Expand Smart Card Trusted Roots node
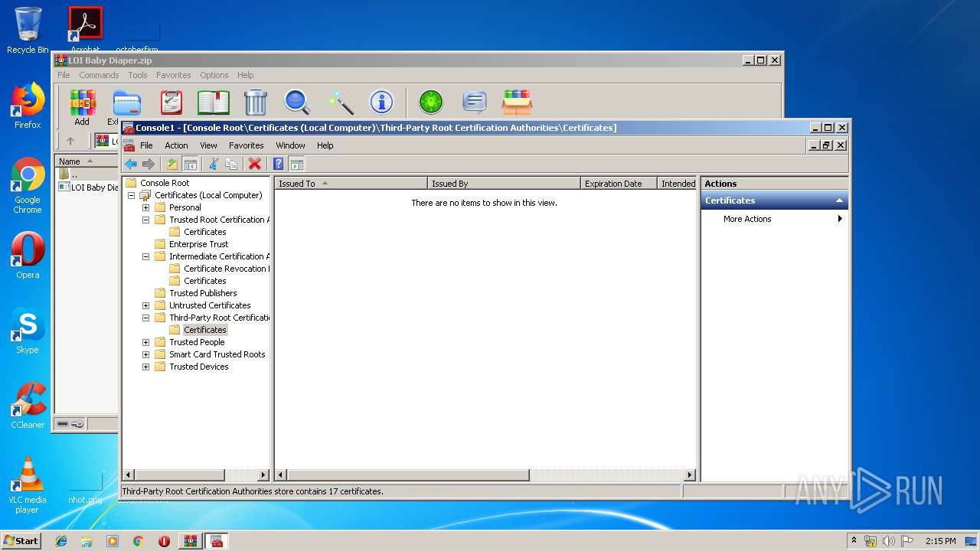This screenshot has height=551, width=980. coord(145,354)
